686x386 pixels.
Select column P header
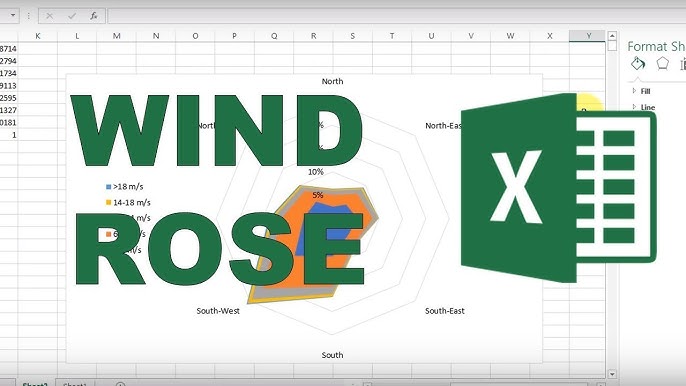tap(234, 36)
